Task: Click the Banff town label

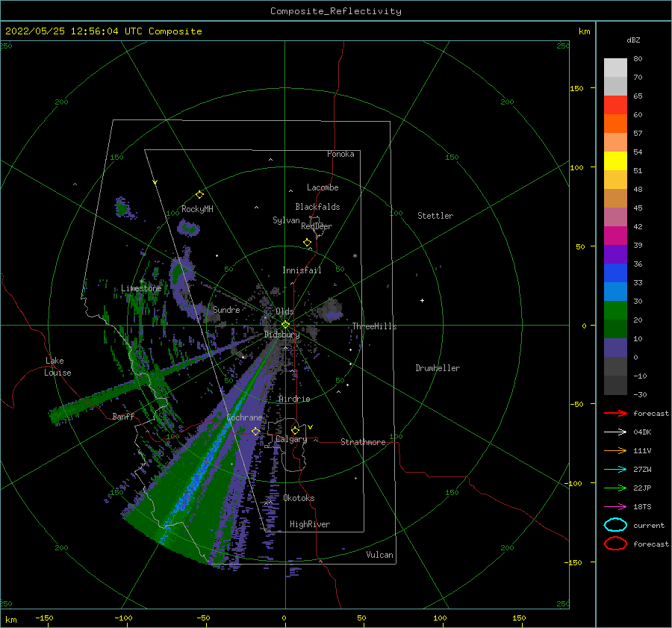Action: pyautogui.click(x=123, y=416)
